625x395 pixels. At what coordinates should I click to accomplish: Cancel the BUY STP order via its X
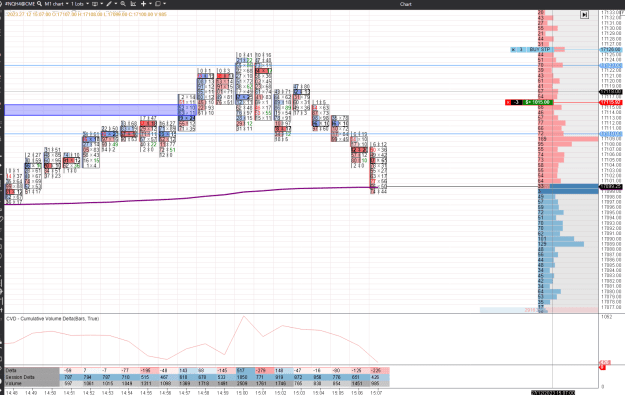513,49
